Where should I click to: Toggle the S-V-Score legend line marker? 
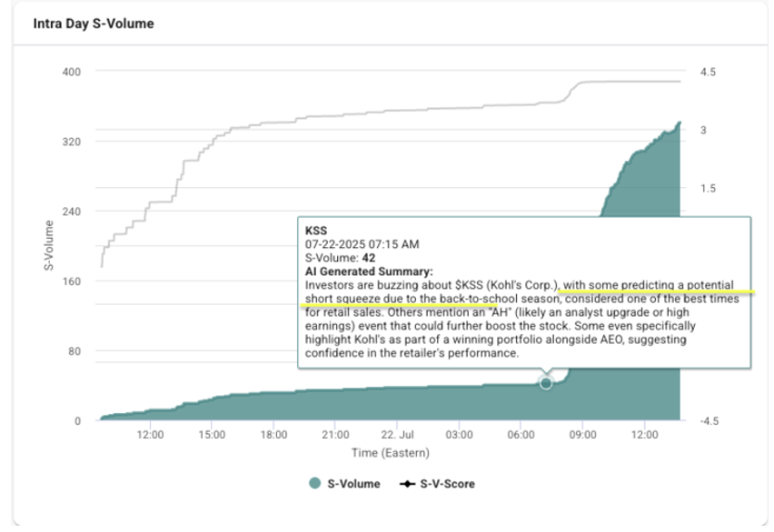[x=406, y=484]
